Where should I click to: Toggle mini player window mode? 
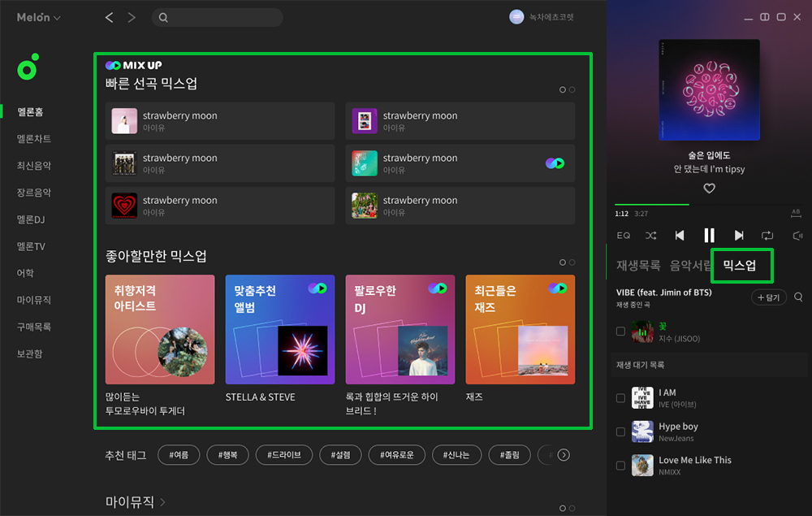(x=764, y=17)
